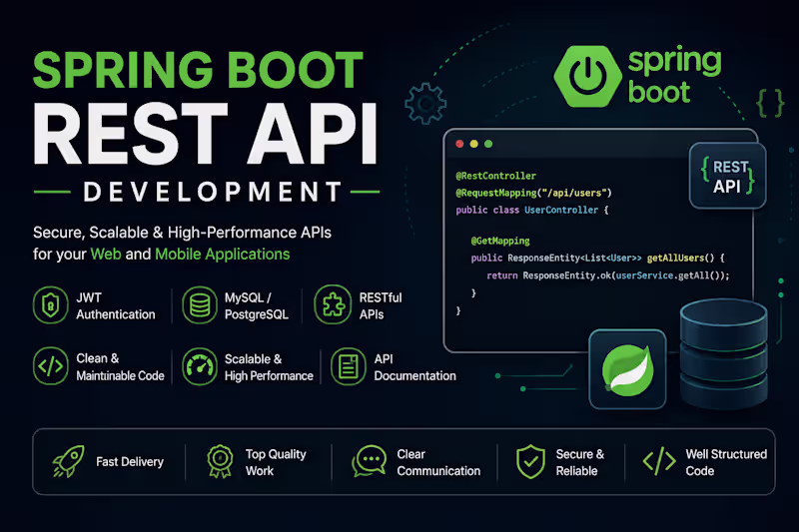This screenshot has width=799, height=532.
Task: Click the Top Quality Work badge icon
Action: 220,461
